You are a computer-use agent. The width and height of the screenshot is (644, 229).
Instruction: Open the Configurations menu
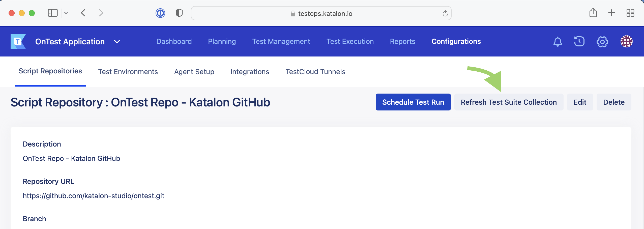point(456,41)
